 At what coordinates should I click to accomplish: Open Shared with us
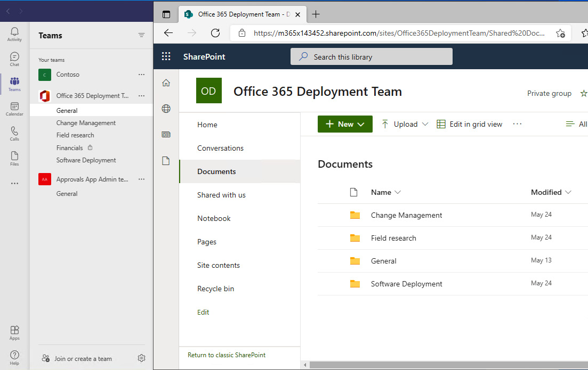pos(221,195)
